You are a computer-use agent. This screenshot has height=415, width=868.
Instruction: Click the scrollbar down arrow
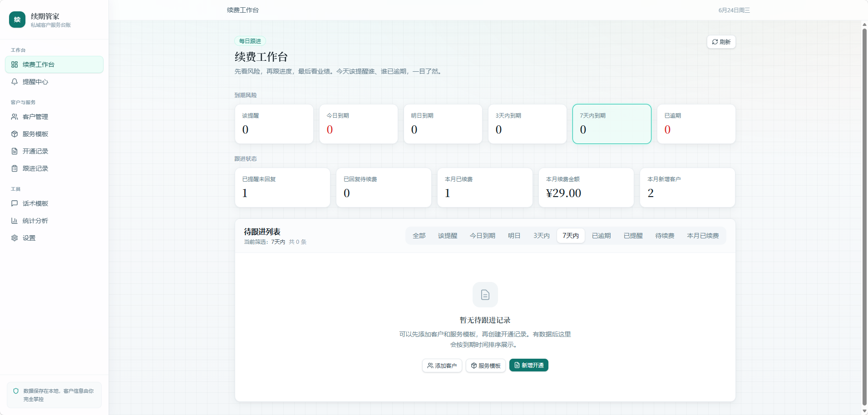tap(864, 411)
